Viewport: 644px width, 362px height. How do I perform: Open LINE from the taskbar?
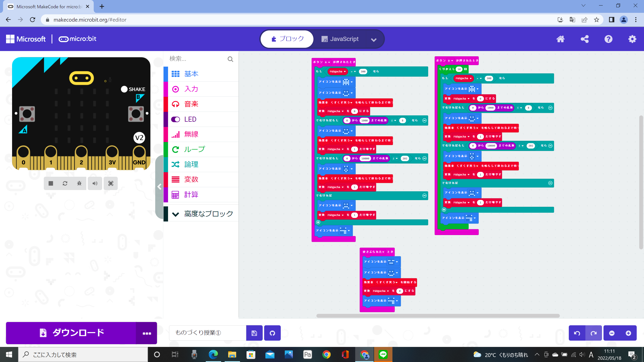[x=383, y=354]
